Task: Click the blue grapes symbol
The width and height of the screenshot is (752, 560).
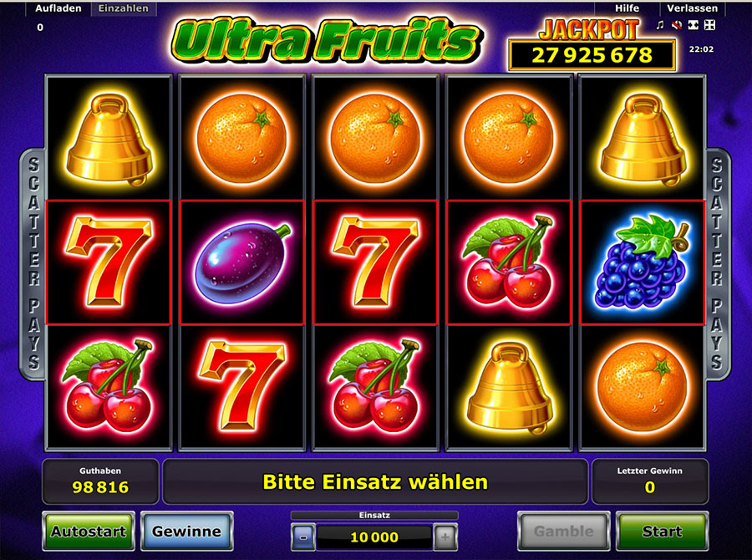Action: coord(642,262)
